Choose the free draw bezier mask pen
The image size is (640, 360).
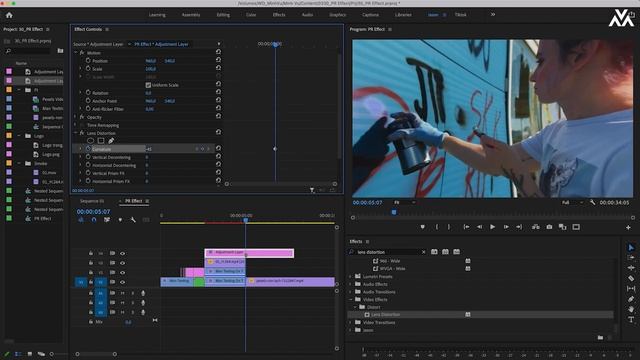[x=111, y=141]
